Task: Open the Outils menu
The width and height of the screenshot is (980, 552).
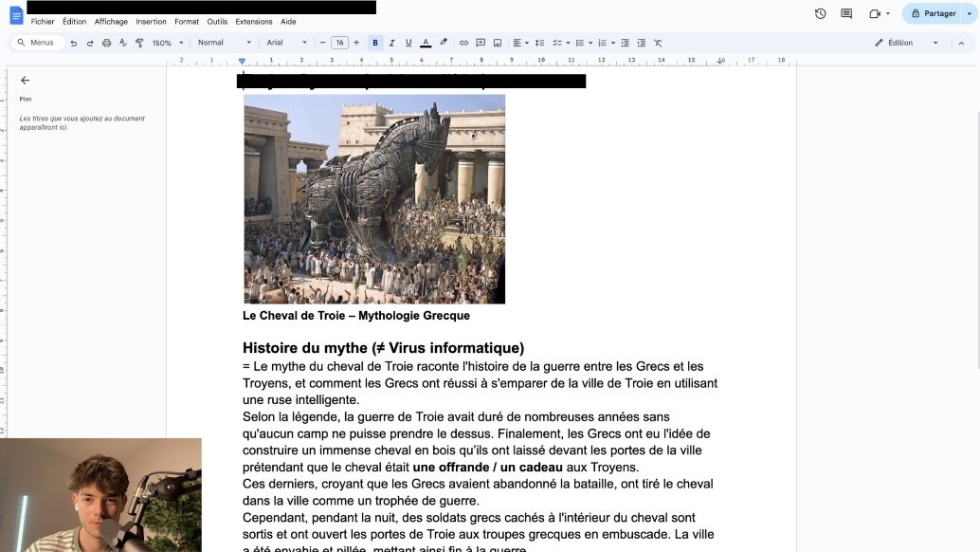Action: [x=217, y=21]
